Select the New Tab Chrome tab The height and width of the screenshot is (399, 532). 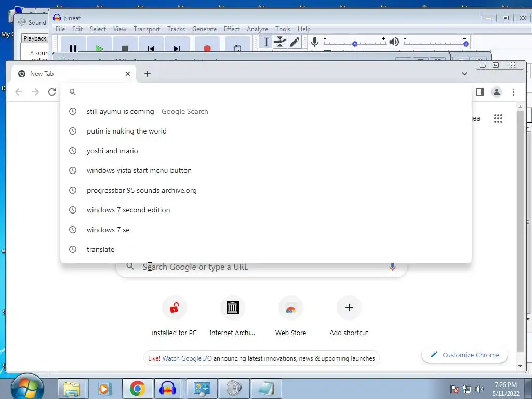point(74,74)
